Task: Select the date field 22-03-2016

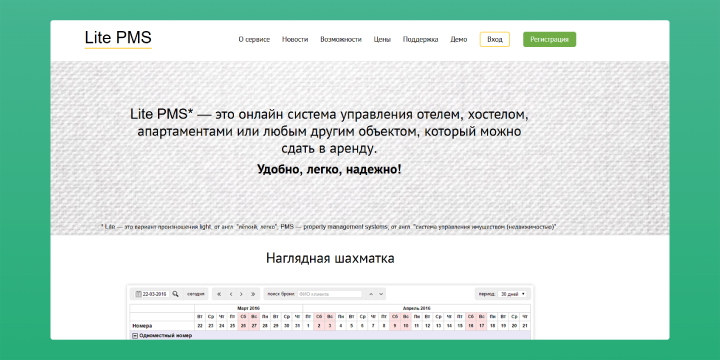Action: [x=156, y=294]
